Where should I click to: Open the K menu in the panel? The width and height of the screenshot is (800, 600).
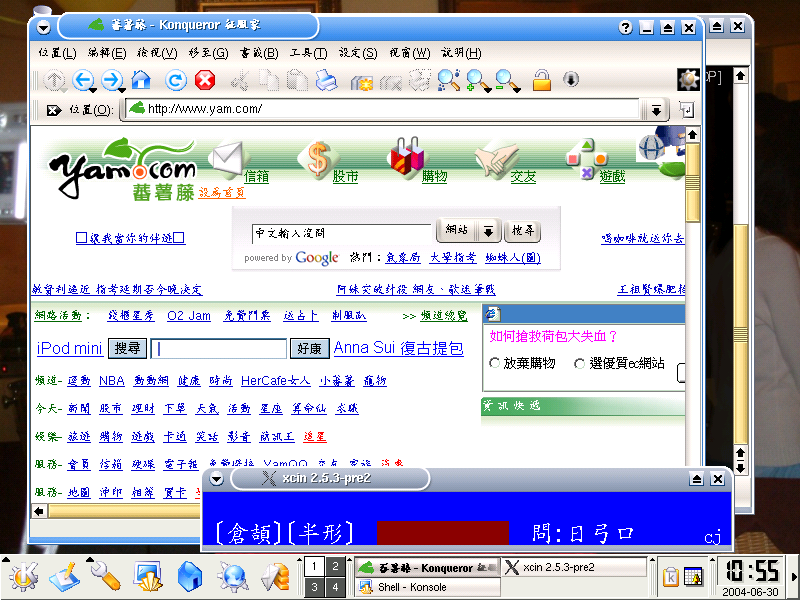[23, 576]
